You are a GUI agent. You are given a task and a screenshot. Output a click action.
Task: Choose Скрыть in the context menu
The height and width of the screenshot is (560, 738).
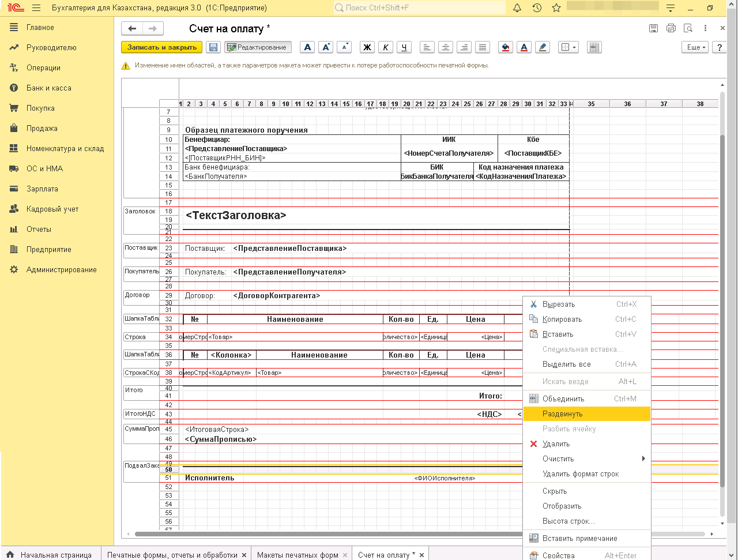[x=587, y=491]
